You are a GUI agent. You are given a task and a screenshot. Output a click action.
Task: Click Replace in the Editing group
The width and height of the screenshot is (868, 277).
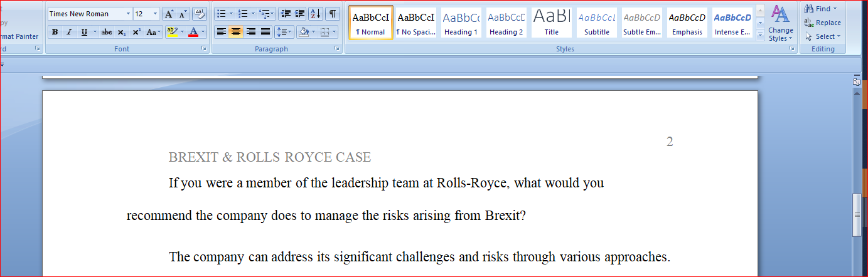tap(823, 23)
